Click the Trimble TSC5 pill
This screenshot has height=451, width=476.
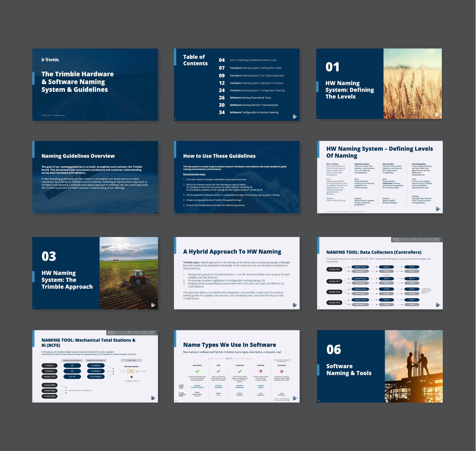click(x=334, y=269)
